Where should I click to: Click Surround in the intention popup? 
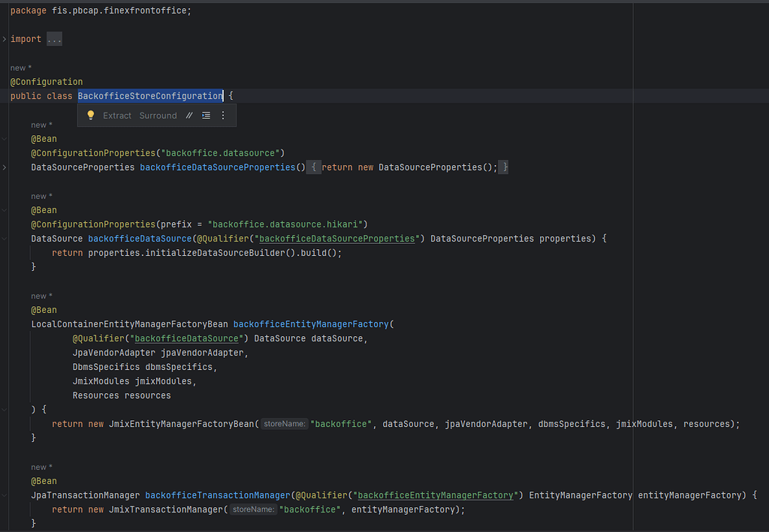(158, 115)
